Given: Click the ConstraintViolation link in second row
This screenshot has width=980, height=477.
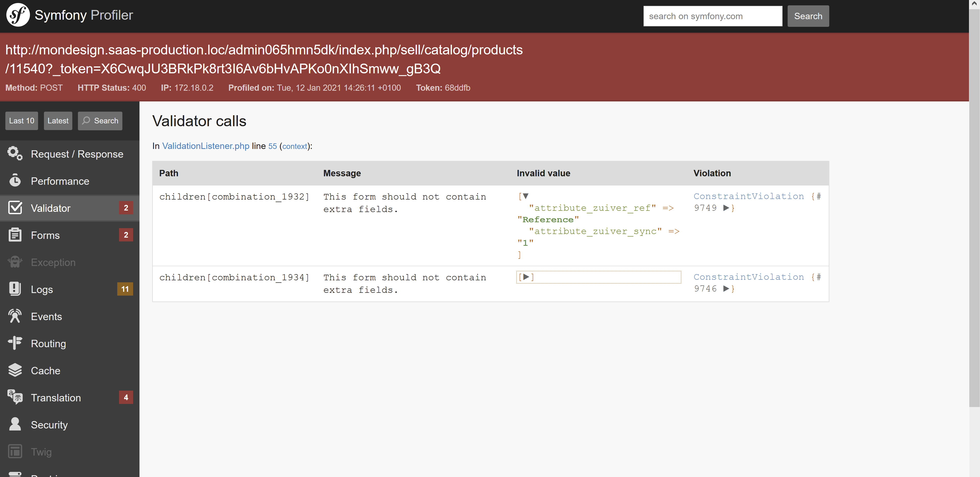Looking at the screenshot, I should click(749, 277).
